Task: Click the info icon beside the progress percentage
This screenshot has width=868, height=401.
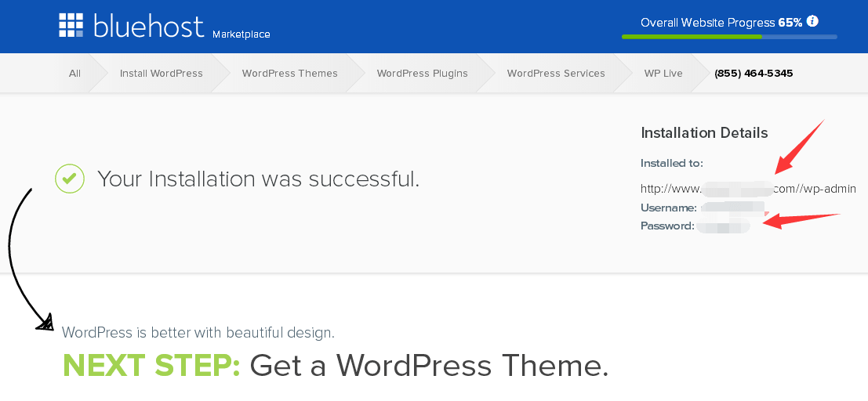Action: (x=813, y=21)
